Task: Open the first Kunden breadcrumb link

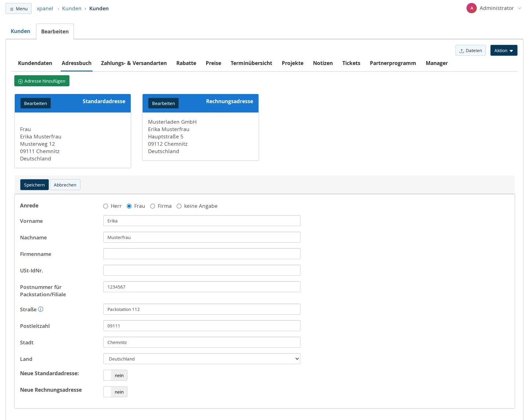Action: coord(72,8)
